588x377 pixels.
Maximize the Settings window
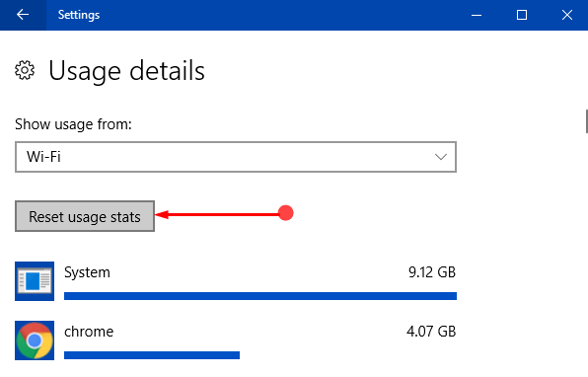pos(522,15)
